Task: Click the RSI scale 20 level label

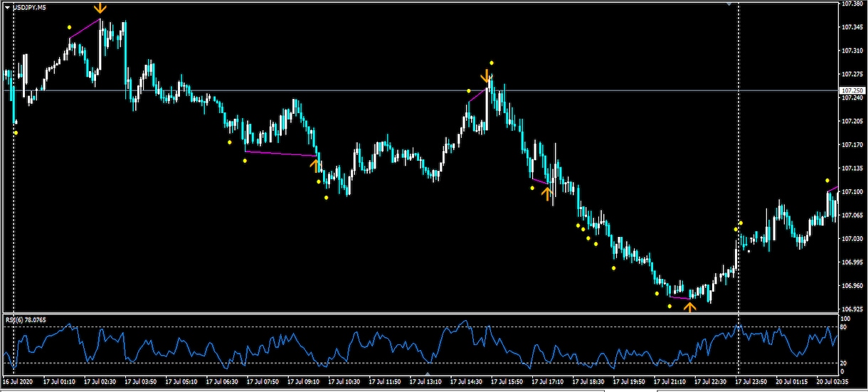Action: 845,364
